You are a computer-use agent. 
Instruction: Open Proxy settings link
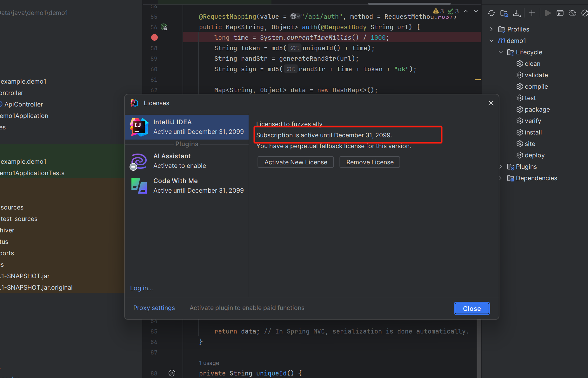[x=154, y=308]
